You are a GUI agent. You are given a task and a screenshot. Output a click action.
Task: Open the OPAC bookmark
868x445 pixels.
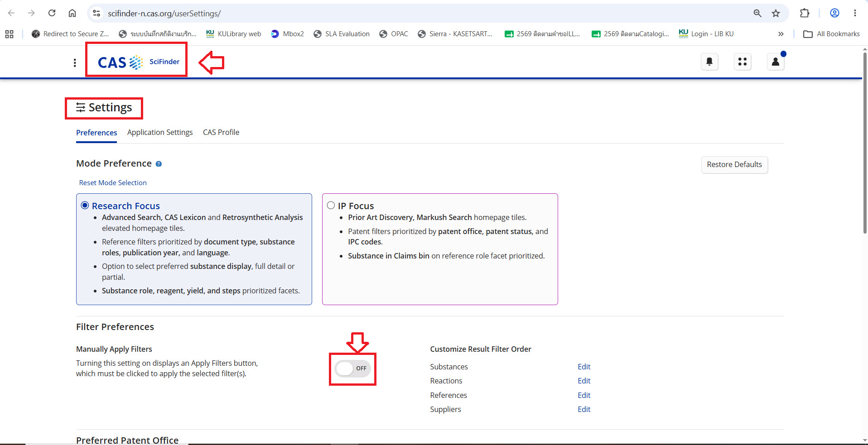[394, 34]
